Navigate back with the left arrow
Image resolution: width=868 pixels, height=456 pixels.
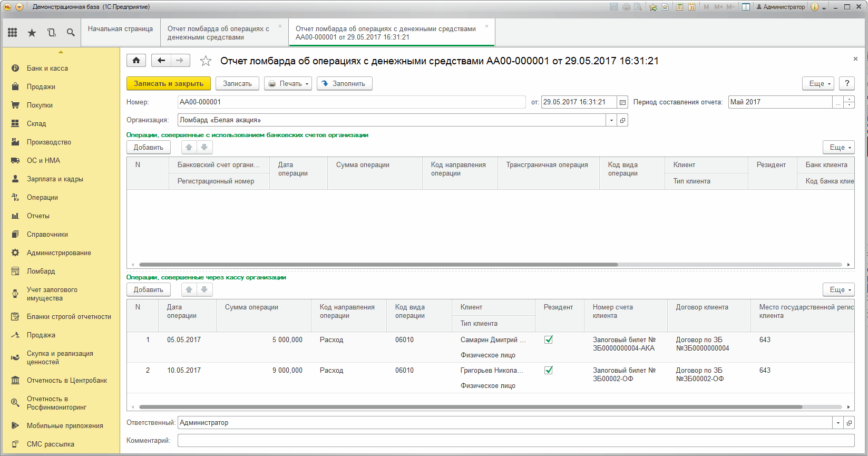161,61
